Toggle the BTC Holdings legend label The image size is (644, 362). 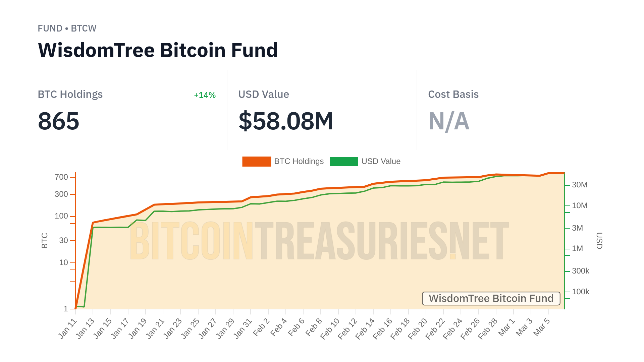[299, 162]
